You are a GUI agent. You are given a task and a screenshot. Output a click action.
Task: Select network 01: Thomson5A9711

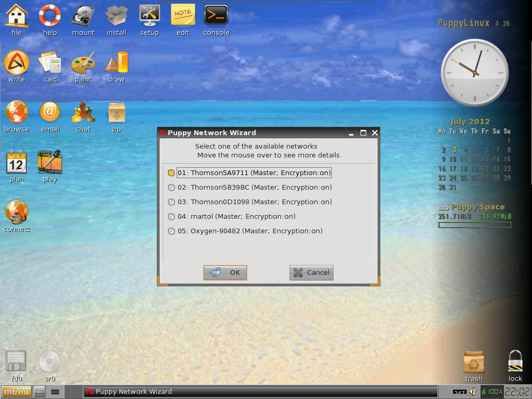click(249, 172)
